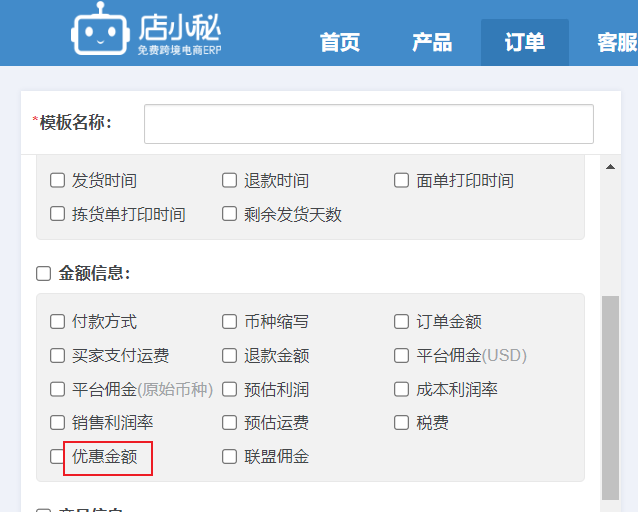Image resolution: width=638 pixels, height=512 pixels.
Task: Select all with 金额信息 checkbox
Action: (x=44, y=274)
